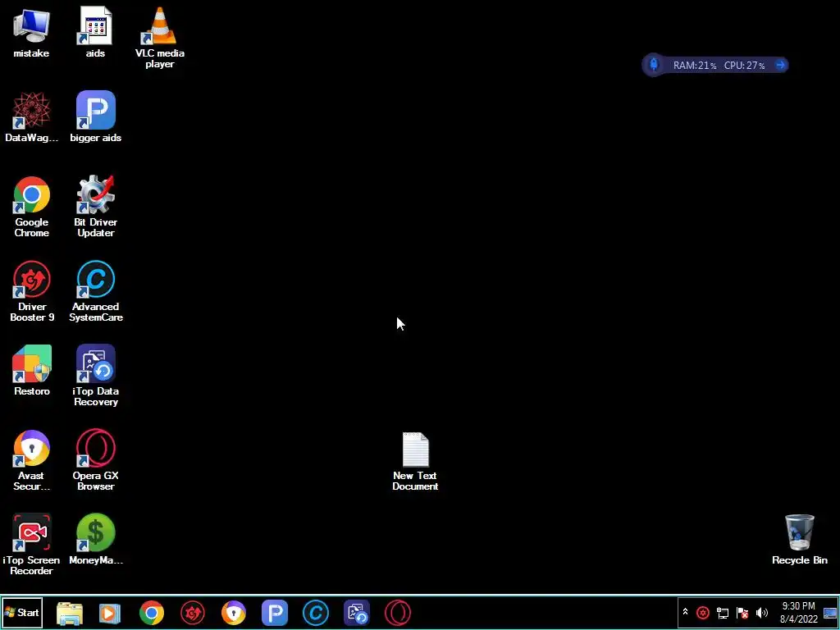Launch Opera GX from the taskbar

(398, 613)
